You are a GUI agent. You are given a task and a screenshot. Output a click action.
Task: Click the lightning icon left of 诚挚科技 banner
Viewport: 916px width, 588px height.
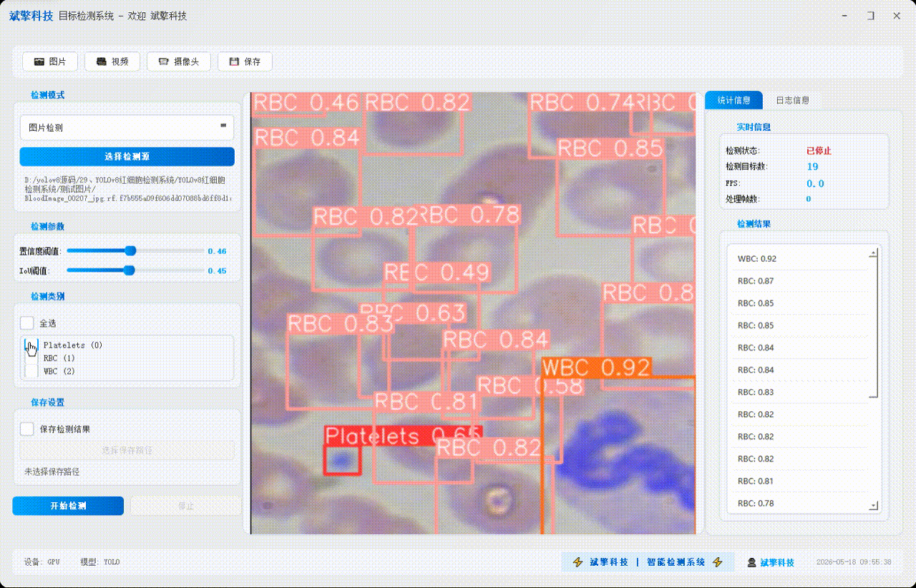point(578,562)
